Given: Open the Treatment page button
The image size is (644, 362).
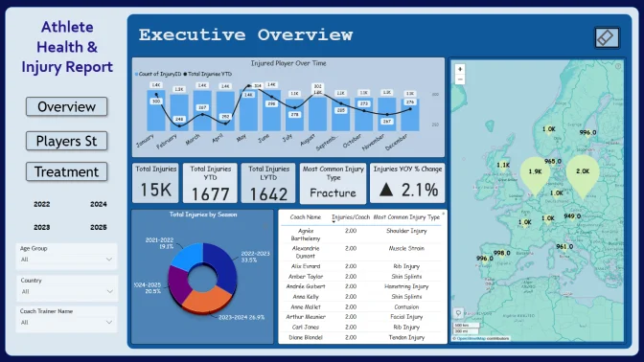Looking at the screenshot, I should (66, 171).
